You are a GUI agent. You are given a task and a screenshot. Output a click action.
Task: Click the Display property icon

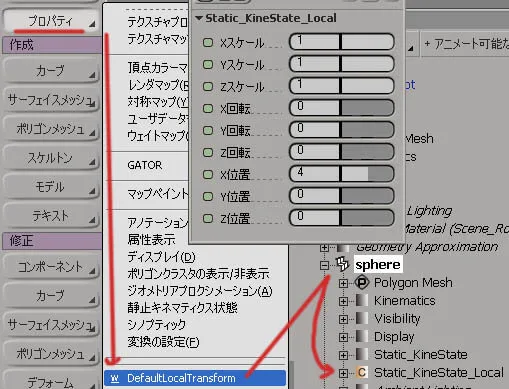(x=362, y=336)
